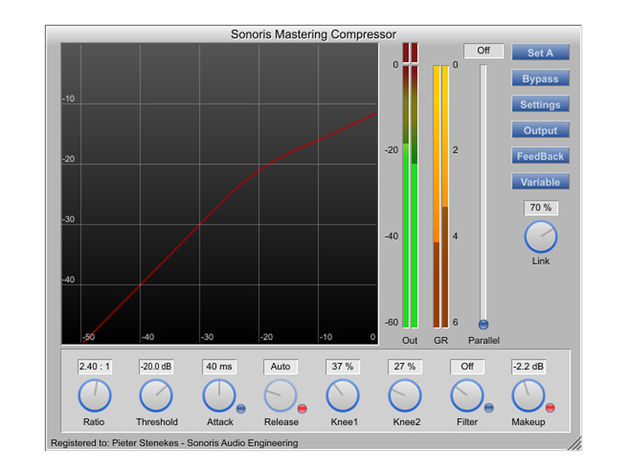630x473 pixels.
Task: Click the Makeup knob
Action: click(528, 395)
